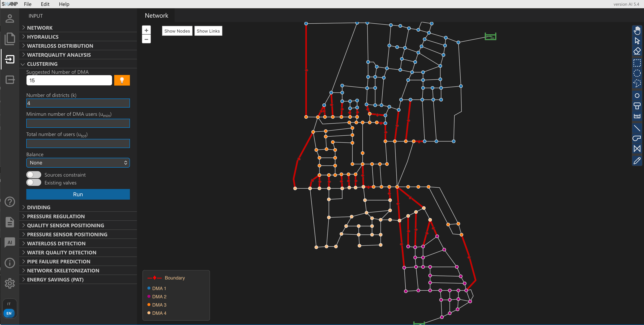
Task: Open the Edit menu
Action: [45, 4]
